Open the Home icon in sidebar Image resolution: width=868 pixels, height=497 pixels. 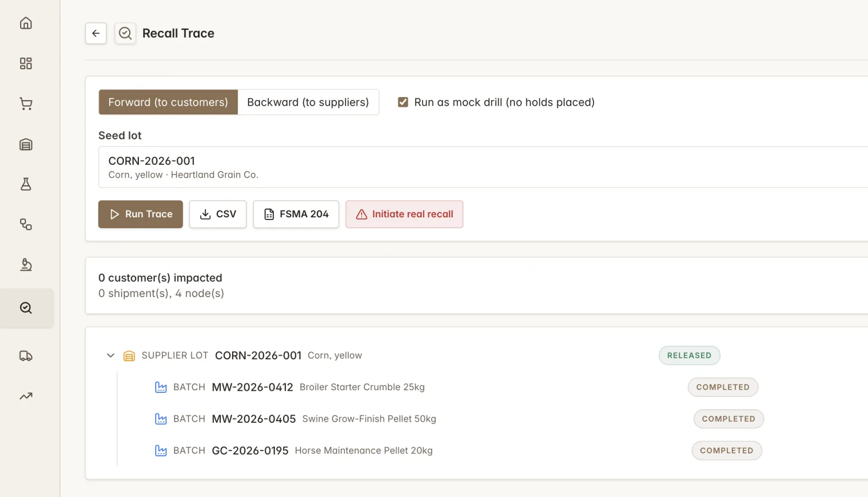[x=25, y=23]
